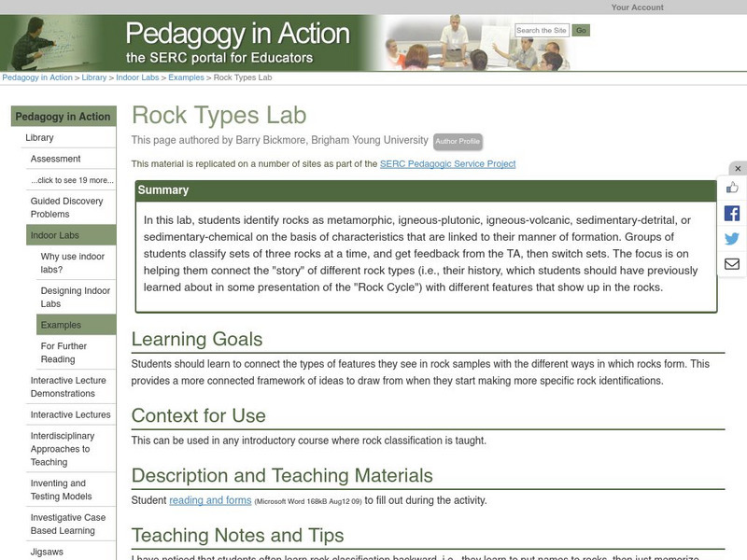The image size is (747, 560).
Task: Click the Pedagogy in Action banner logo
Action: pos(237,42)
